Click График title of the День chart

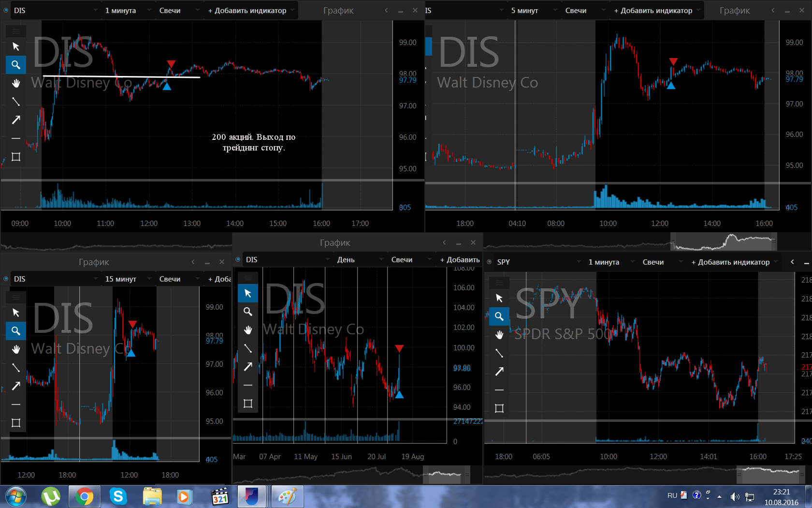[x=335, y=242]
